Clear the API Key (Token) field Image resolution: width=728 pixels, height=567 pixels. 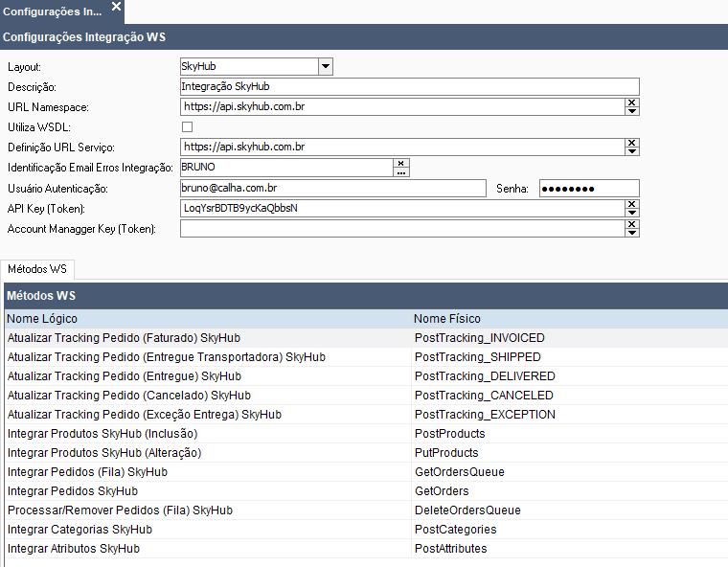[632, 204]
